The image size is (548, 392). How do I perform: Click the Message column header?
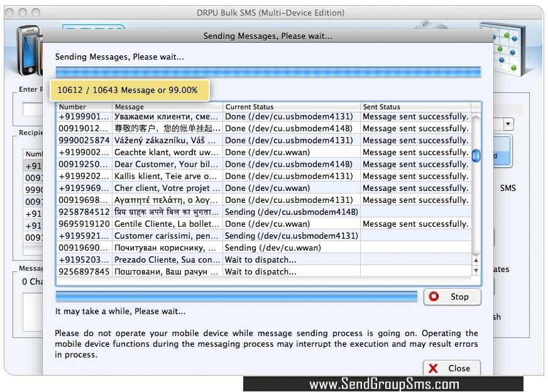pos(167,107)
